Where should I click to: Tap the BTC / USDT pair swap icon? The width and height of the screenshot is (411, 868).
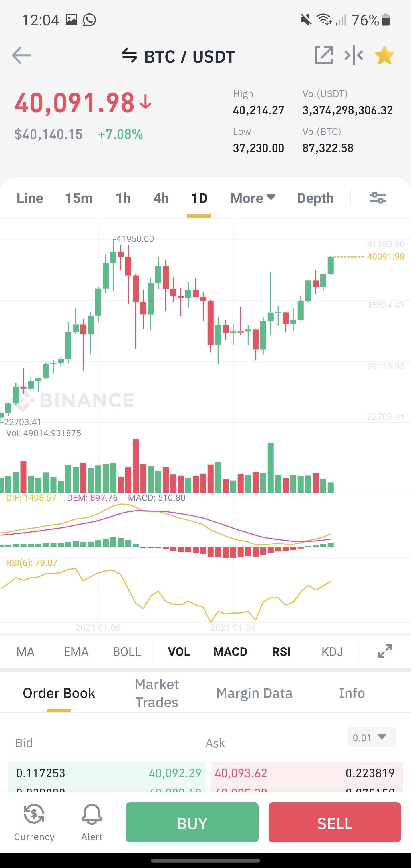[x=130, y=56]
